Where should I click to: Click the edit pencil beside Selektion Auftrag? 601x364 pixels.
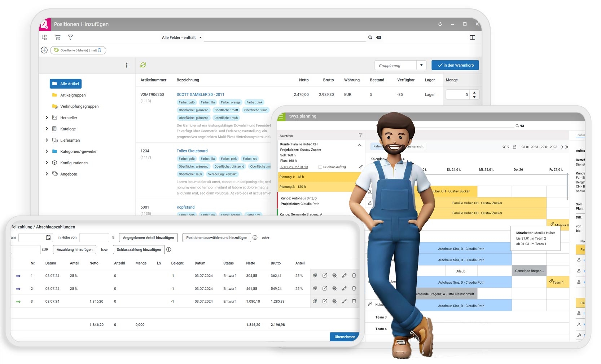pyautogui.click(x=361, y=167)
